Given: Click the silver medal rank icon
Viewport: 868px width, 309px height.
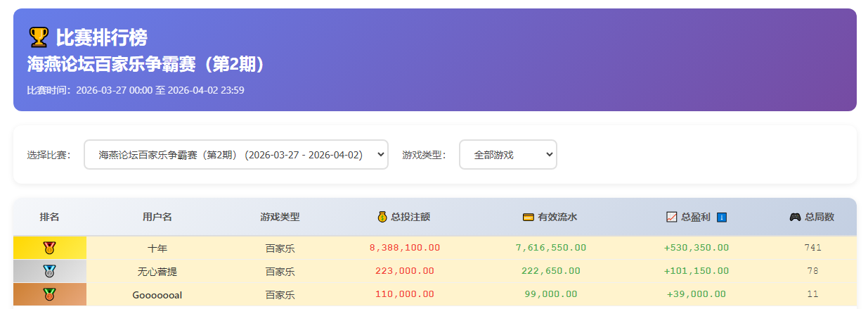Looking at the screenshot, I should click(x=49, y=271).
